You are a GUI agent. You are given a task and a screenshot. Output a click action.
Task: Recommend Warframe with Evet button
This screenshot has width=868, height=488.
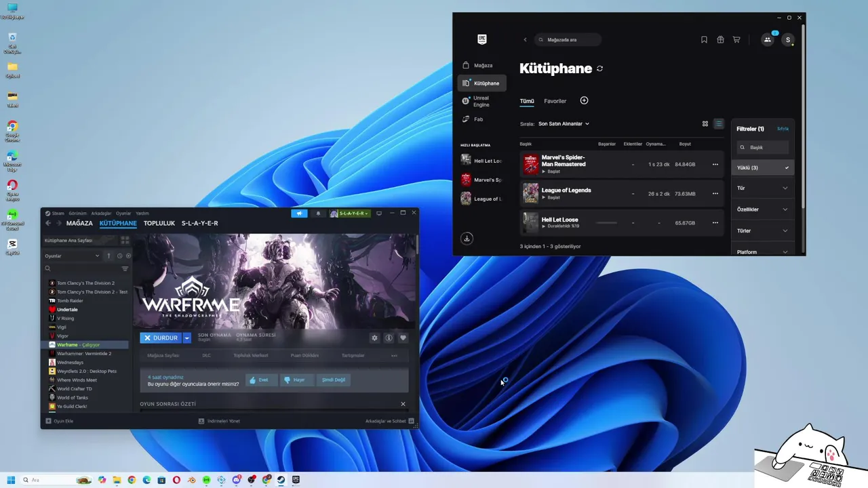click(261, 380)
